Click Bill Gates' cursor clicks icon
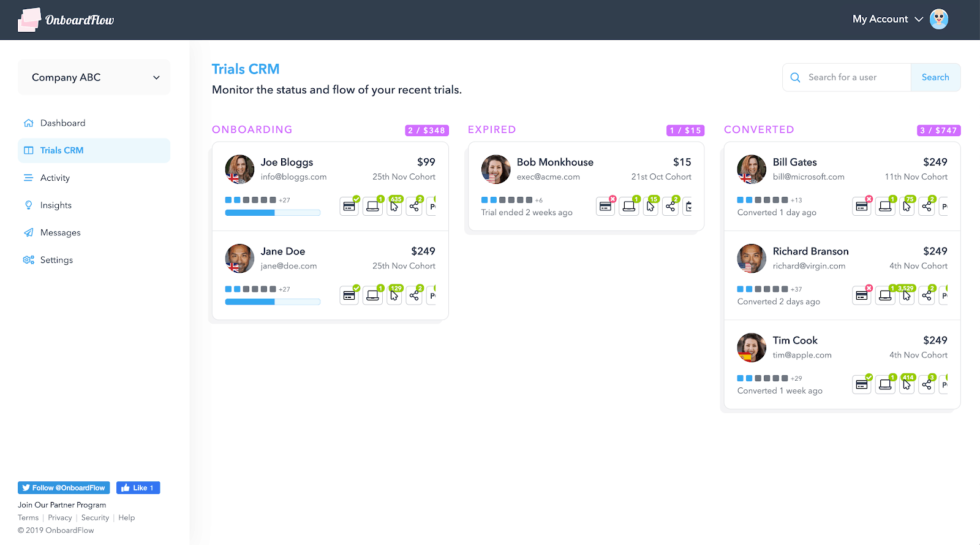Image resolution: width=980 pixels, height=545 pixels. point(907,206)
